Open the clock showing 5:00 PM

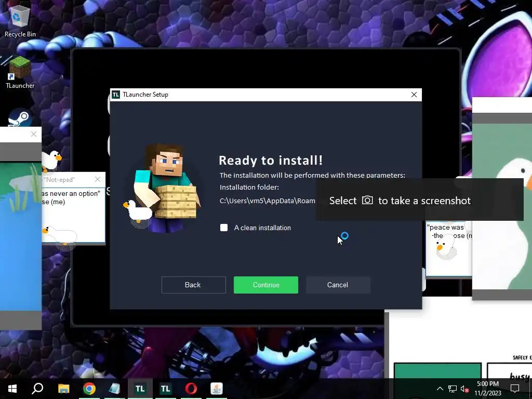coord(488,389)
